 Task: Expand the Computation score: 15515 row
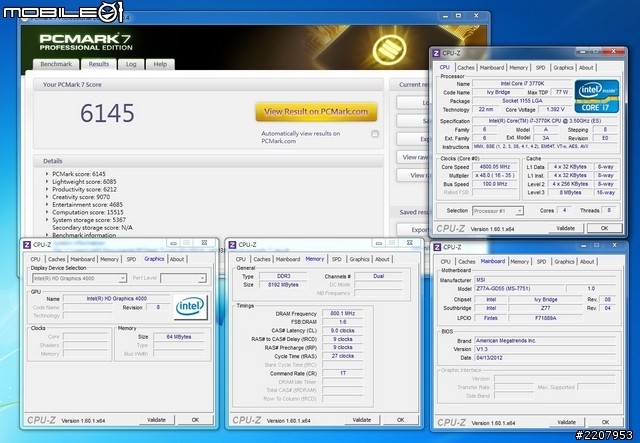point(47,212)
